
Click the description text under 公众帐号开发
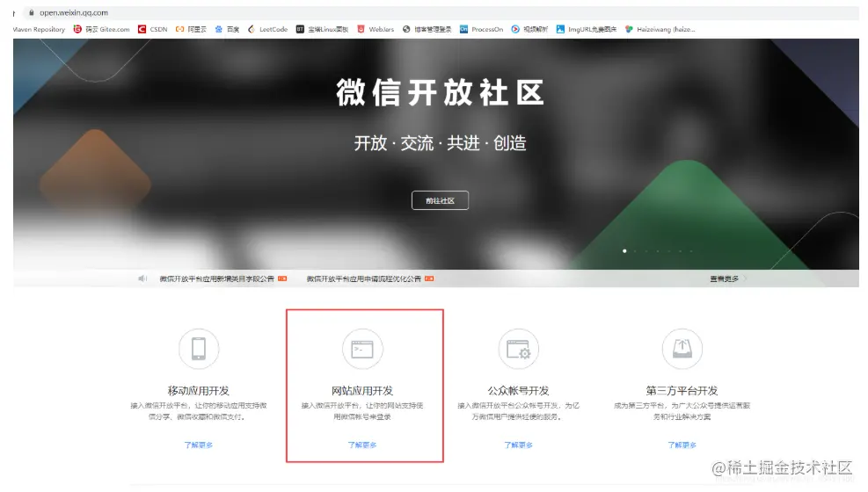click(x=518, y=411)
